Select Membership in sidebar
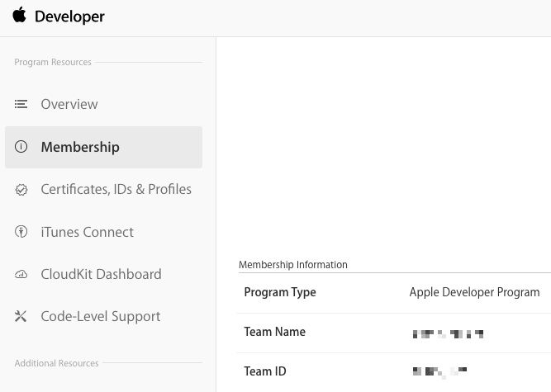Image resolution: width=551 pixels, height=392 pixels. pyautogui.click(x=103, y=147)
